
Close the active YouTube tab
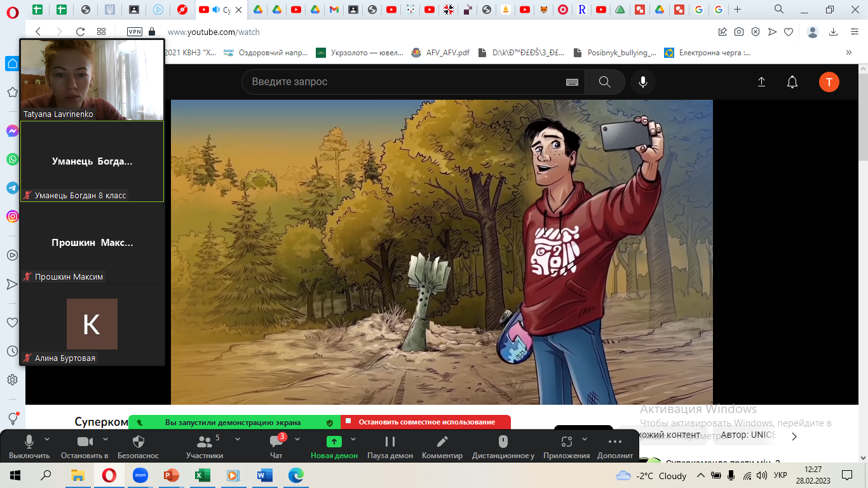point(239,10)
